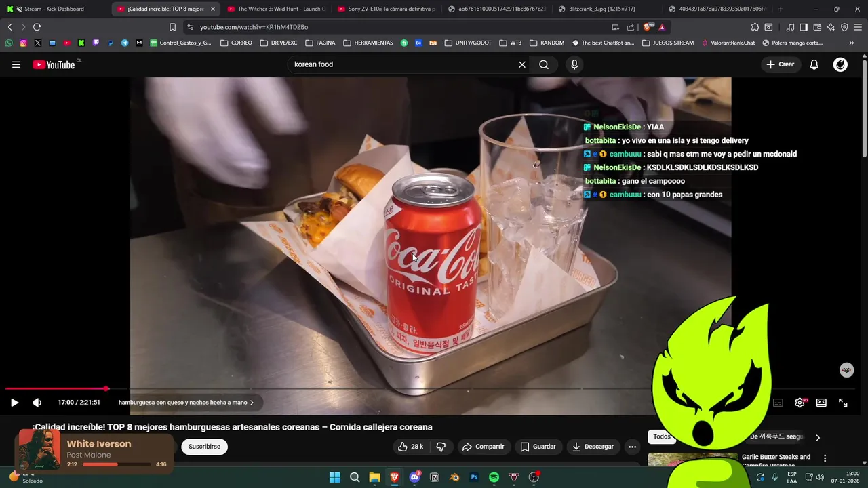Open the YouTube account avatar menu
The height and width of the screenshot is (488, 868).
[840, 64]
